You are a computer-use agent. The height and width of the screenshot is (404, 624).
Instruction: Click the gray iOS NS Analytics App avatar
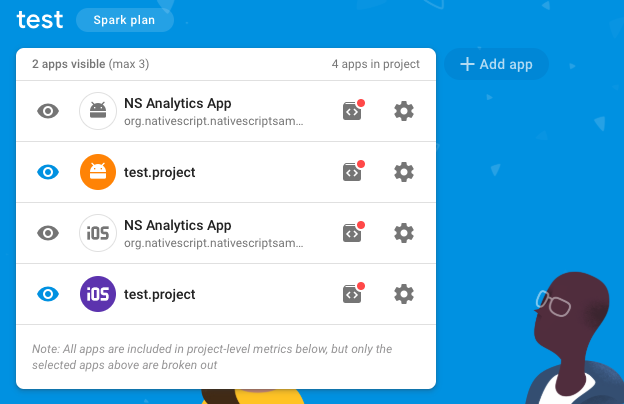coord(98,233)
